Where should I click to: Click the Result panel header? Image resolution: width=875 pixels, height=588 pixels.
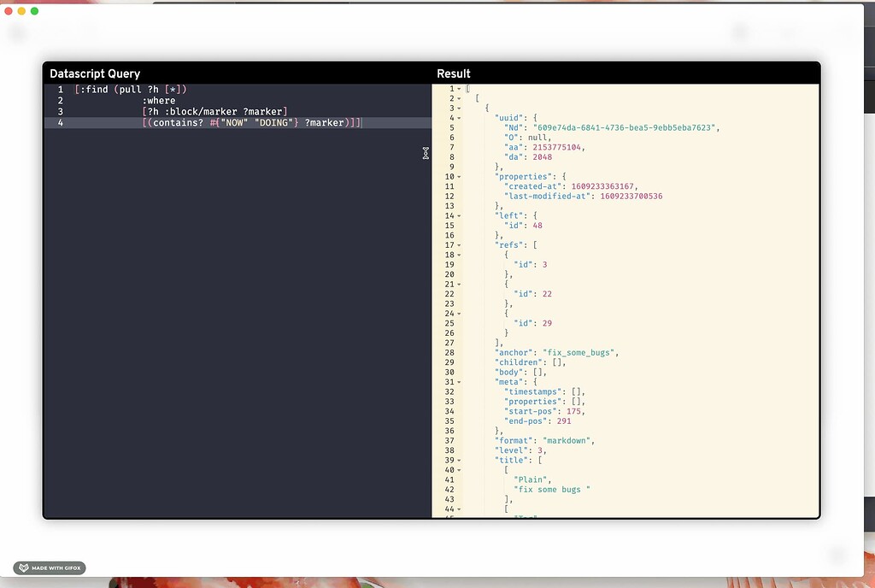454,73
